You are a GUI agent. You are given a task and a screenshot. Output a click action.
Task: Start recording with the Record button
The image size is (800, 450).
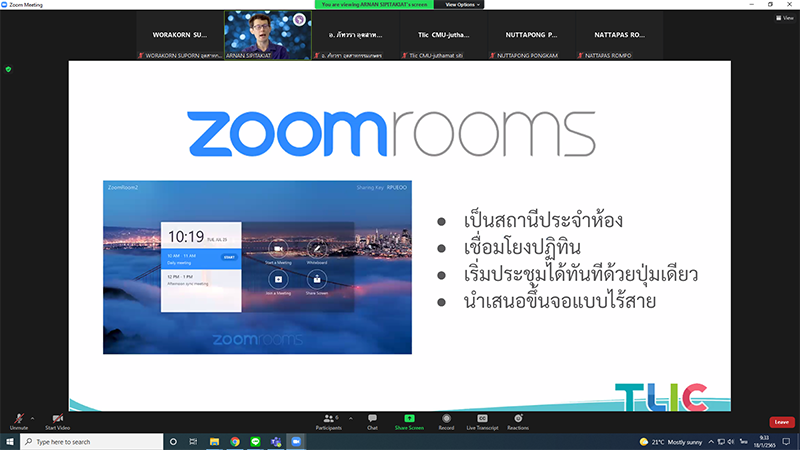click(446, 421)
